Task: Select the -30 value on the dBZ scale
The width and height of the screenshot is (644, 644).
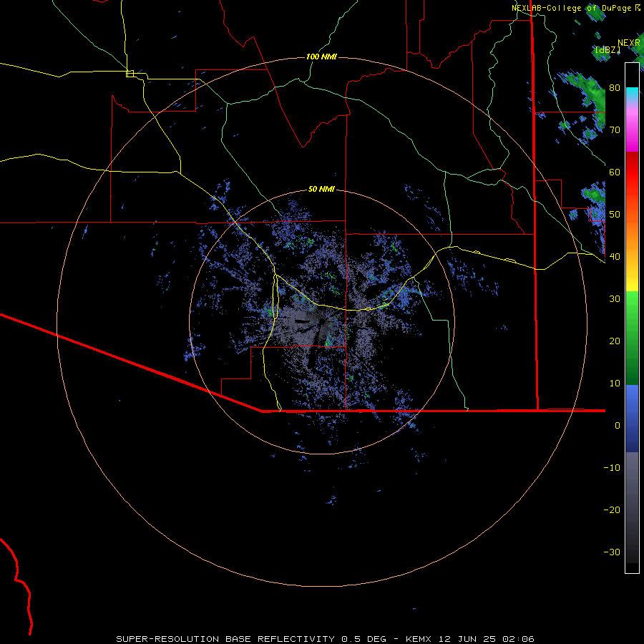Action: (x=612, y=552)
